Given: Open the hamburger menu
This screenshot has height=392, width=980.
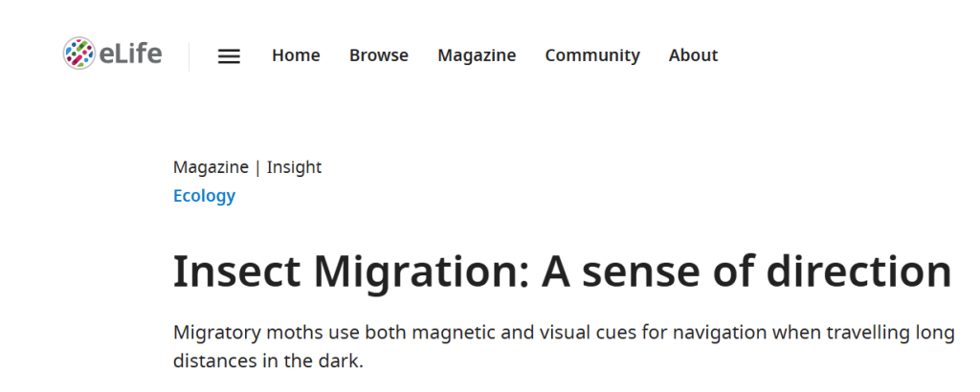Looking at the screenshot, I should click(x=229, y=55).
